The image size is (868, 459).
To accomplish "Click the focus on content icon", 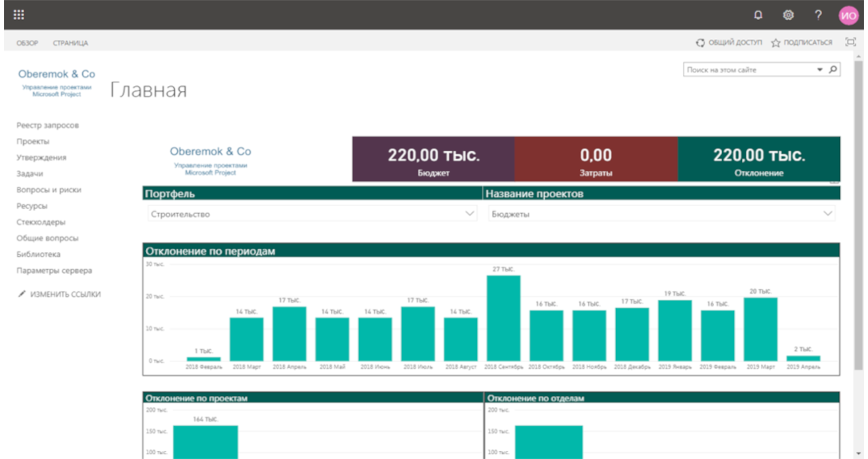I will 850,42.
